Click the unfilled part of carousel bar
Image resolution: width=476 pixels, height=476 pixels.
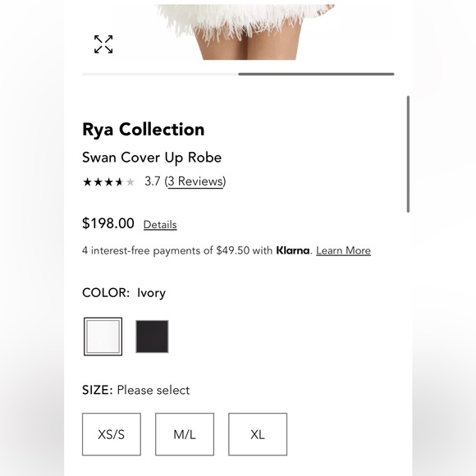pos(160,74)
